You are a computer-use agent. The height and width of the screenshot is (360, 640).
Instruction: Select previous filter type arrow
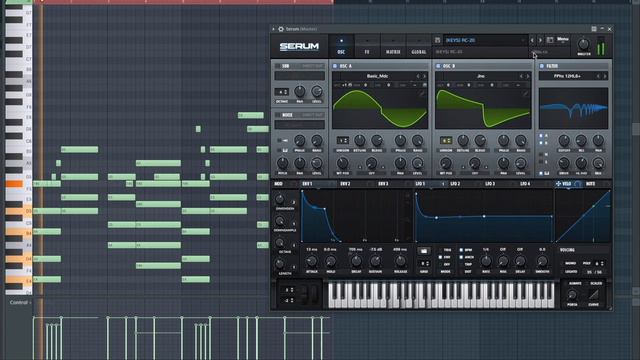click(598, 76)
